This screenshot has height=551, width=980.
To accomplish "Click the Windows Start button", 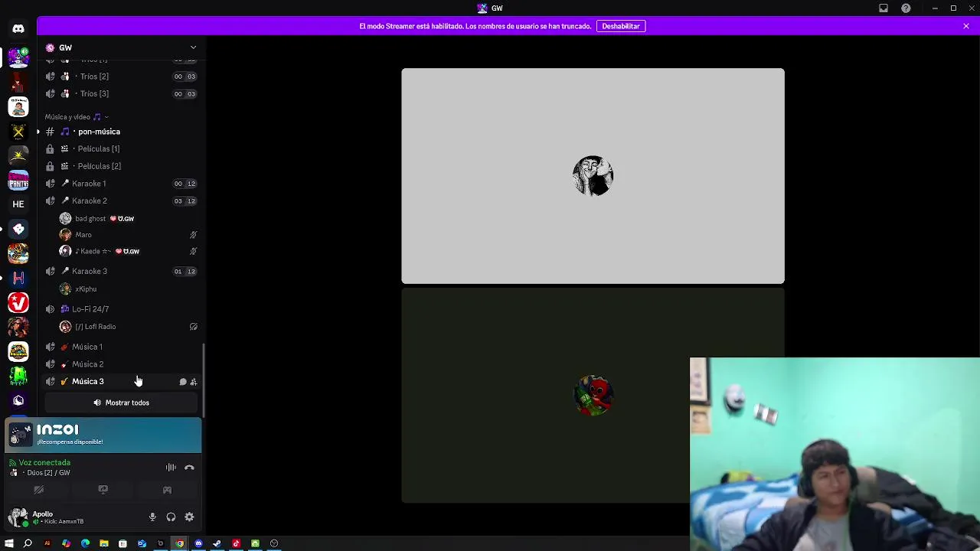I will click(9, 543).
